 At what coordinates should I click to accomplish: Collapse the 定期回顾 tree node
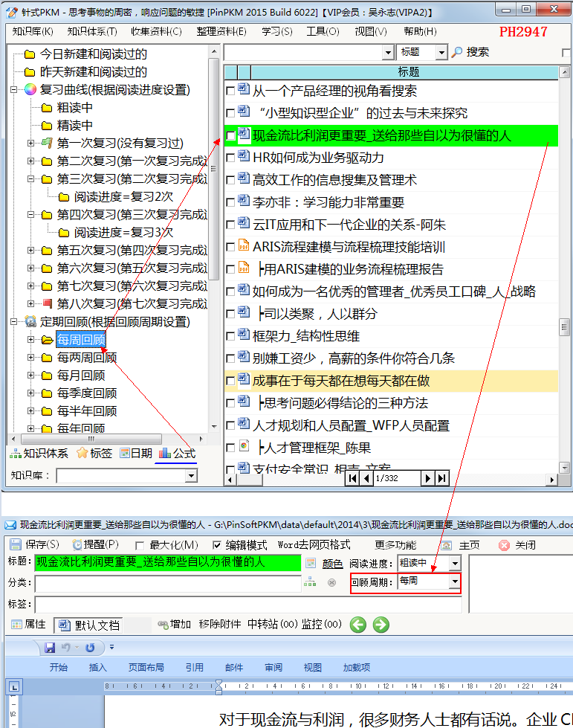(14, 321)
